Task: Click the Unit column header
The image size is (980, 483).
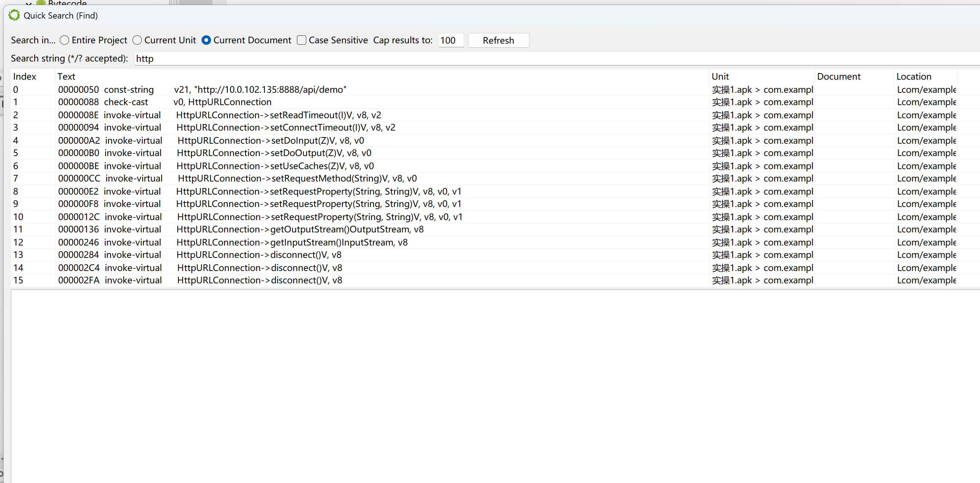Action: click(x=720, y=76)
